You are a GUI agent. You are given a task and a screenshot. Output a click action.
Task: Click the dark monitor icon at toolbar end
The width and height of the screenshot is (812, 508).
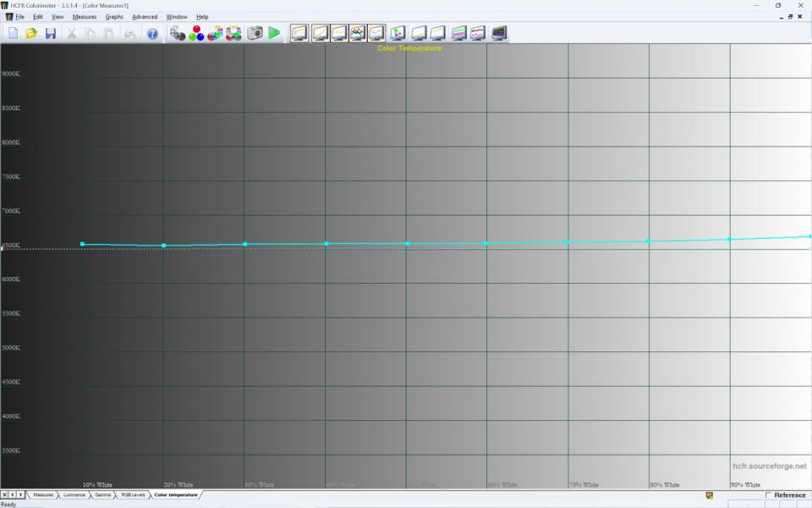(x=499, y=33)
